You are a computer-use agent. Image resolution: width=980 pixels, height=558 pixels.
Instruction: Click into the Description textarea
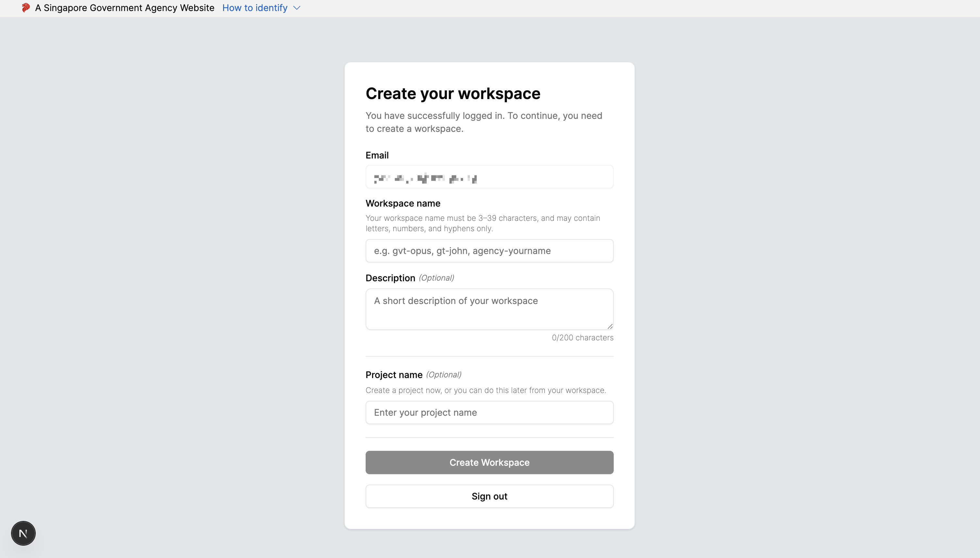(x=489, y=309)
